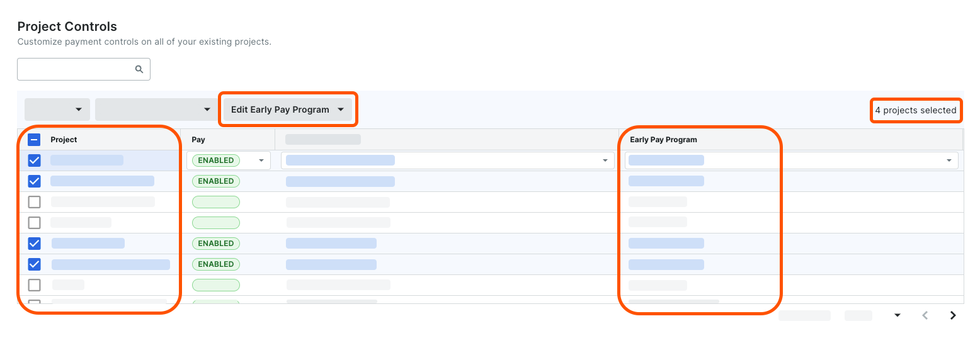Click the magnifier icon in the search box
Image resolution: width=980 pixels, height=343 pixels.
[139, 69]
